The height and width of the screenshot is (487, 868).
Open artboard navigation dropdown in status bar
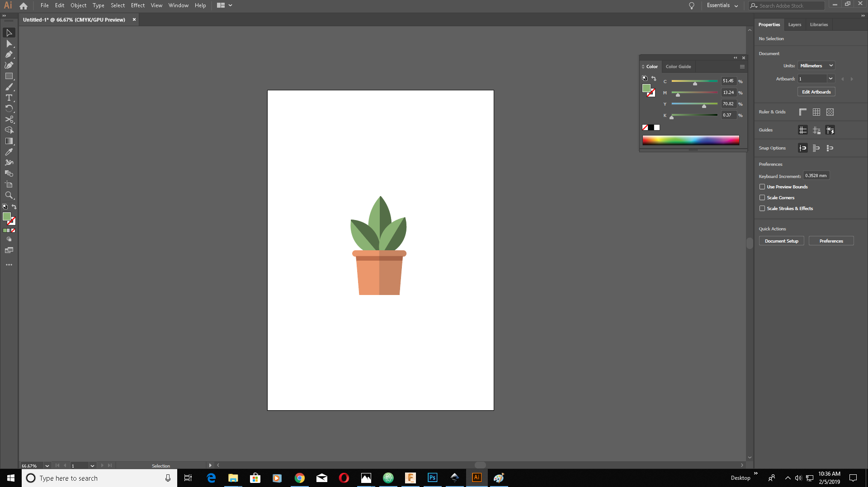[92, 466]
